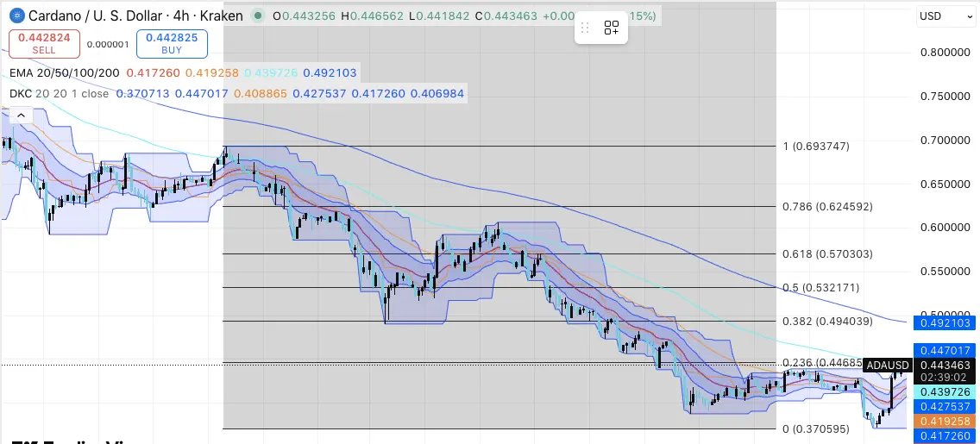The height and width of the screenshot is (444, 980).
Task: Click Fibonacci level 1 (0.693747) label
Action: [x=815, y=146]
